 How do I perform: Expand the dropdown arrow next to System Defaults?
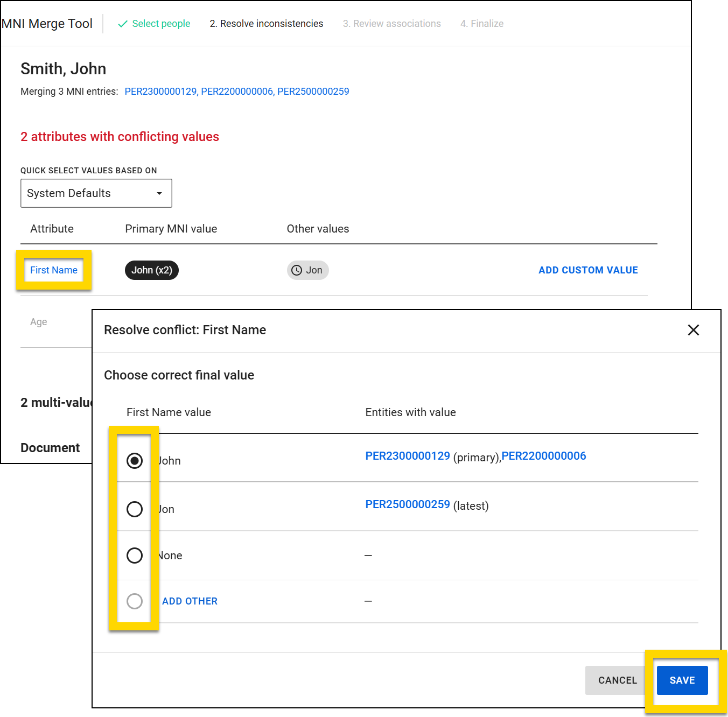159,193
